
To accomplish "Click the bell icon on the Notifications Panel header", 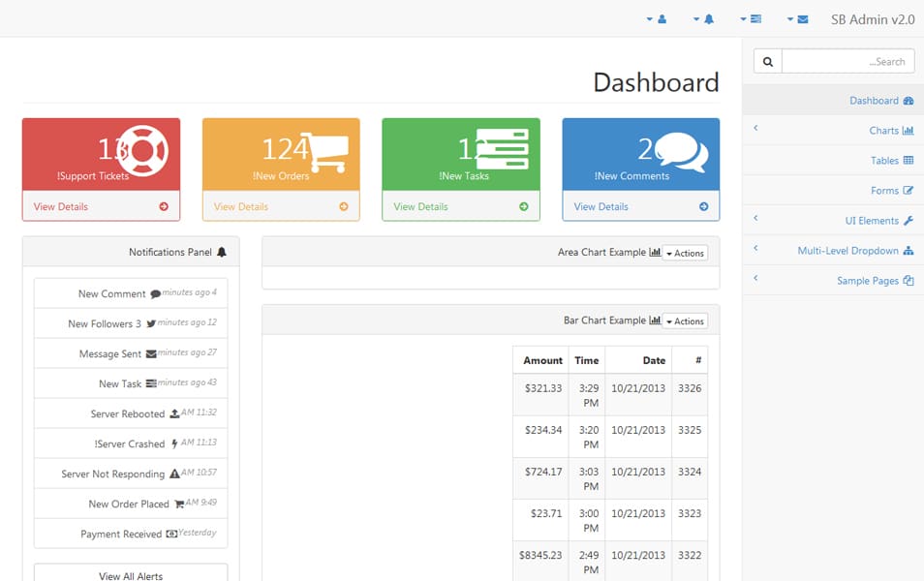I will click(x=223, y=252).
